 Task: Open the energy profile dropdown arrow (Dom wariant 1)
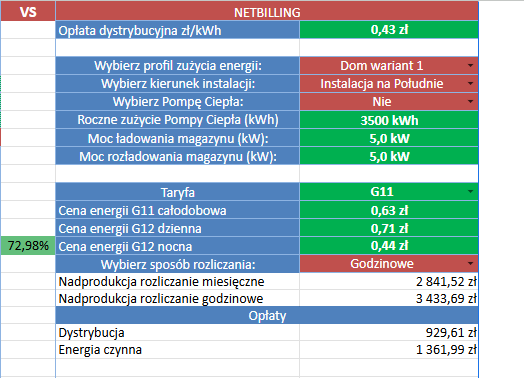[x=470, y=66]
